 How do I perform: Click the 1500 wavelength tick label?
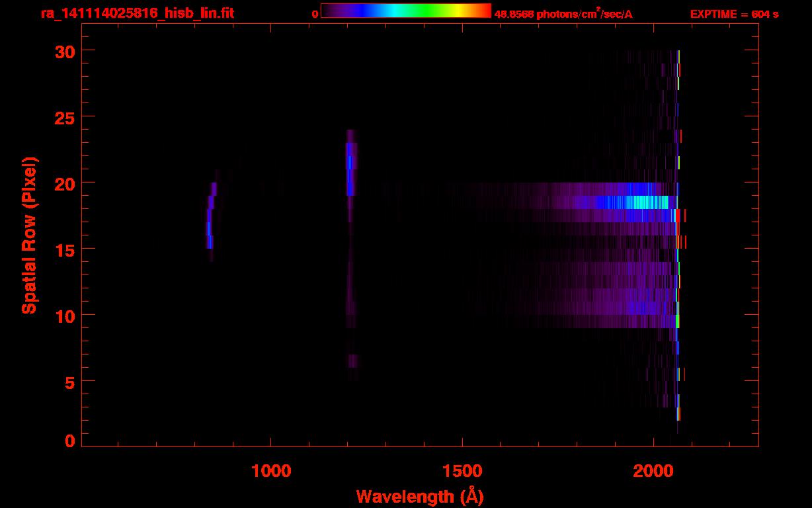pos(462,470)
